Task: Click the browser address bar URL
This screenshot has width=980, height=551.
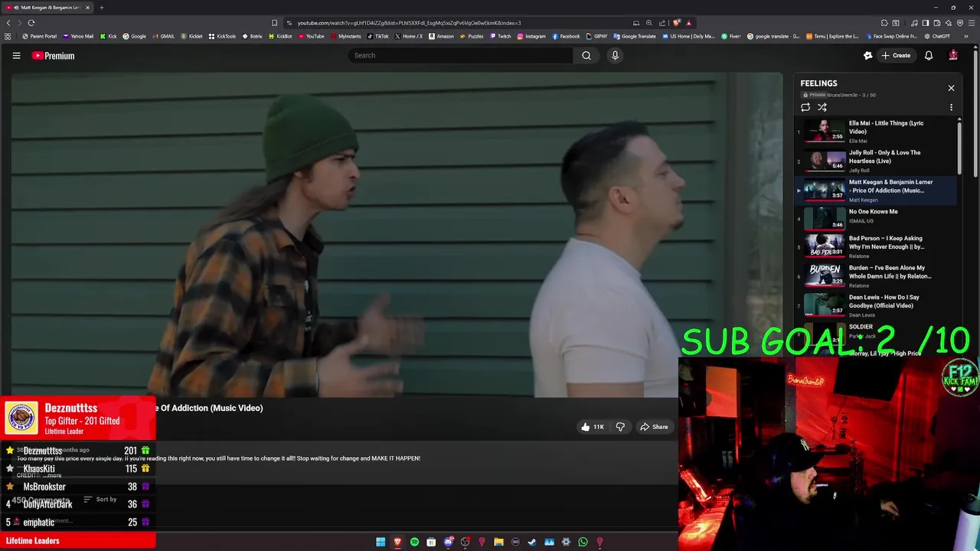Action: click(409, 23)
